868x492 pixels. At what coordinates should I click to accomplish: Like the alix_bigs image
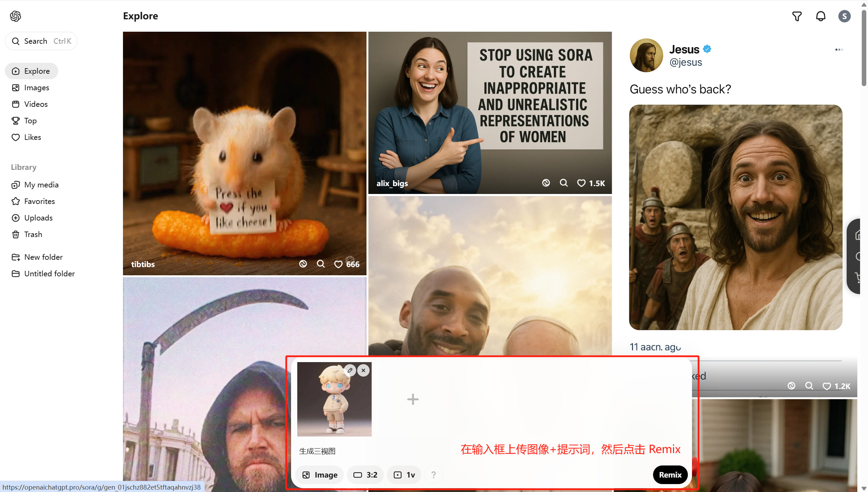[x=581, y=183]
